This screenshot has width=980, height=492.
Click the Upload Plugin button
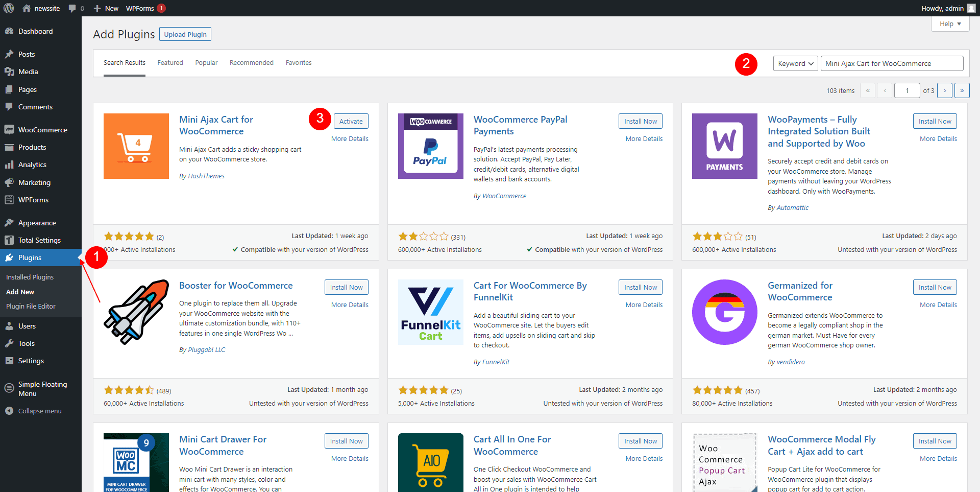point(185,34)
